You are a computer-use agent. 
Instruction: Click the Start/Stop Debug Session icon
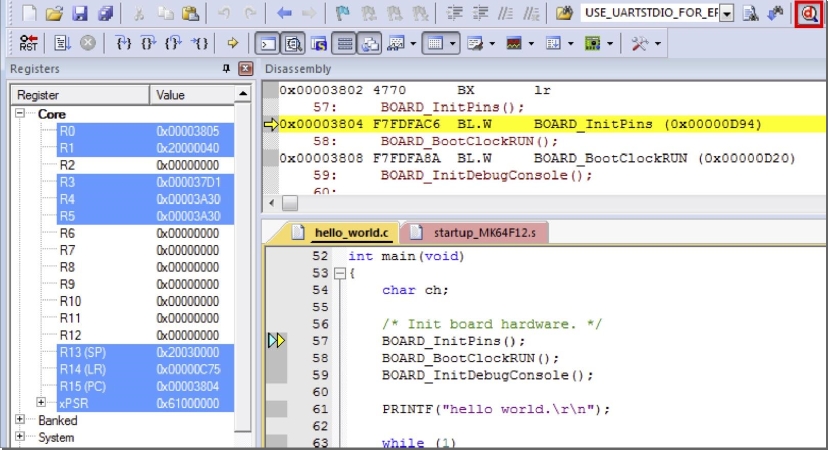pos(810,14)
